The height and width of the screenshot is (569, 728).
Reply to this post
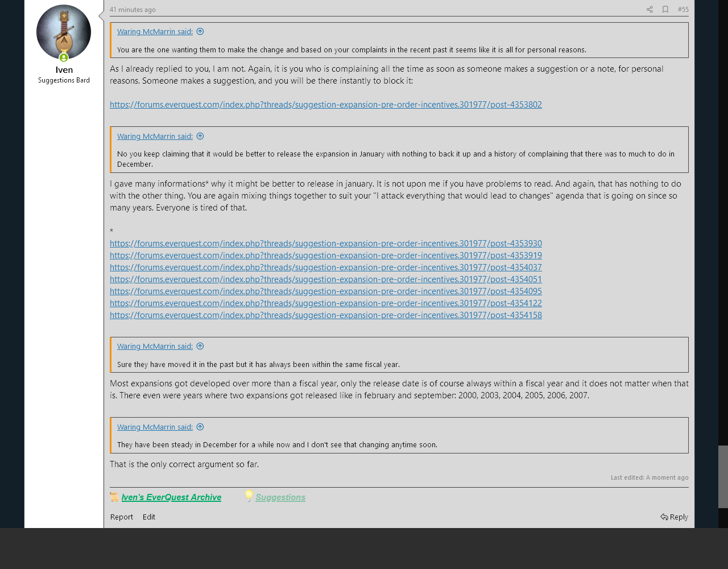(675, 517)
